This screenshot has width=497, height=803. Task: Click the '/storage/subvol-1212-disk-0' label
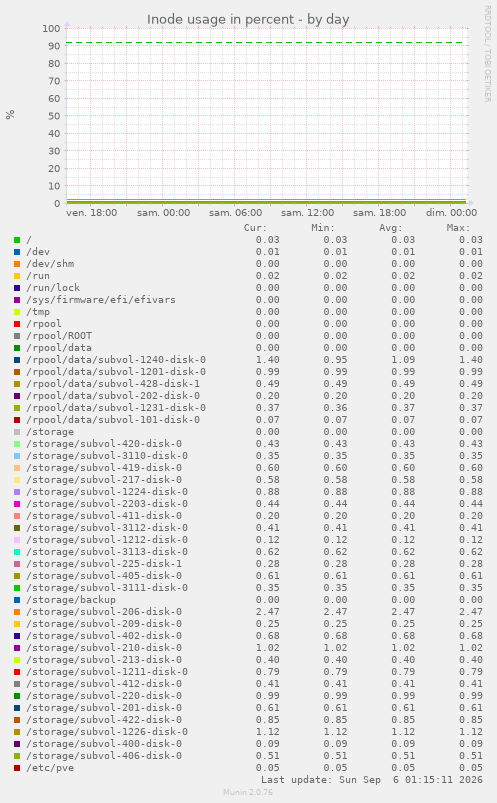pyautogui.click(x=107, y=540)
